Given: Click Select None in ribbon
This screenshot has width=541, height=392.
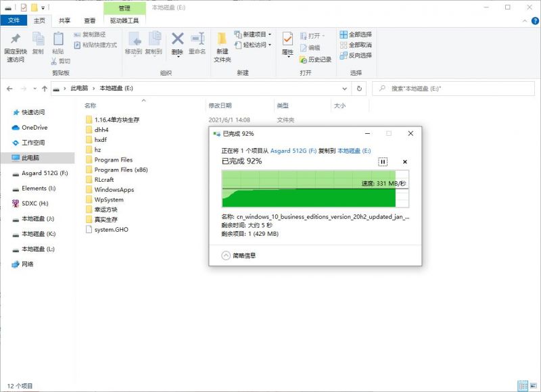Looking at the screenshot, I should (356, 45).
